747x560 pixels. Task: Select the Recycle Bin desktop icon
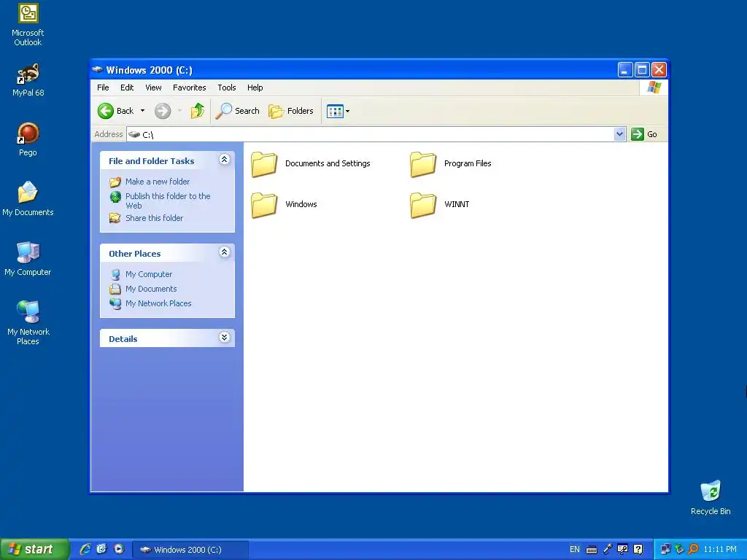(711, 497)
